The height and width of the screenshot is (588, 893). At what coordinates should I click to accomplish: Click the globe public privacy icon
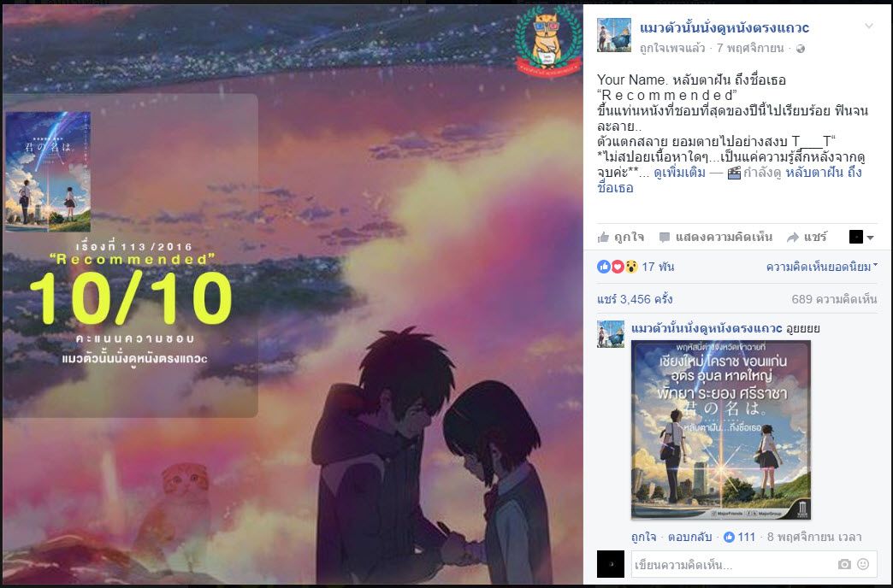[x=801, y=49]
